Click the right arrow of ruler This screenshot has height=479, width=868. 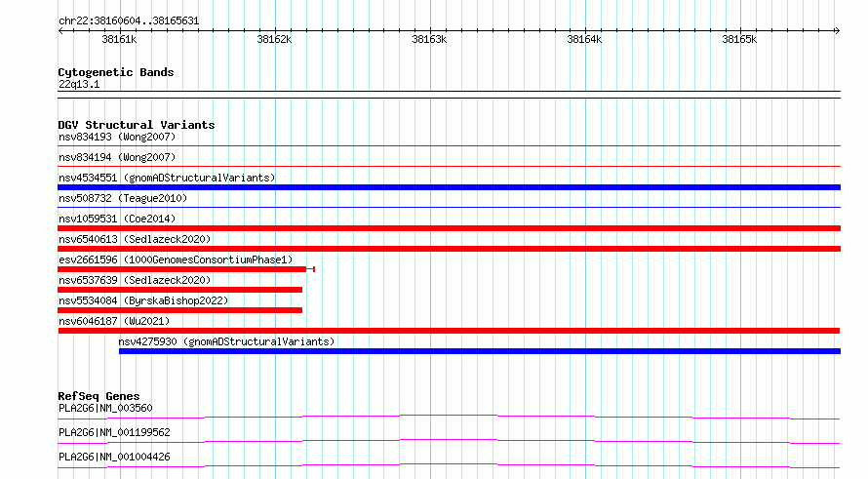coord(837,31)
